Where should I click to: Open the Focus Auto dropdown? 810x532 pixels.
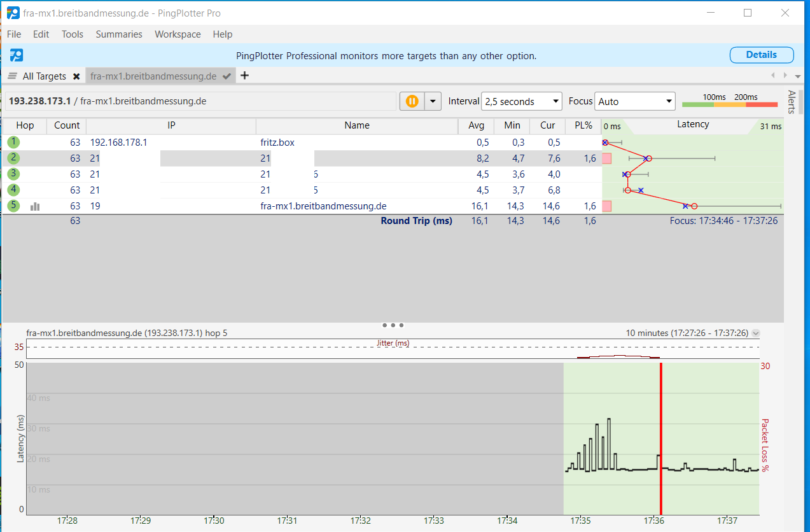(x=634, y=101)
